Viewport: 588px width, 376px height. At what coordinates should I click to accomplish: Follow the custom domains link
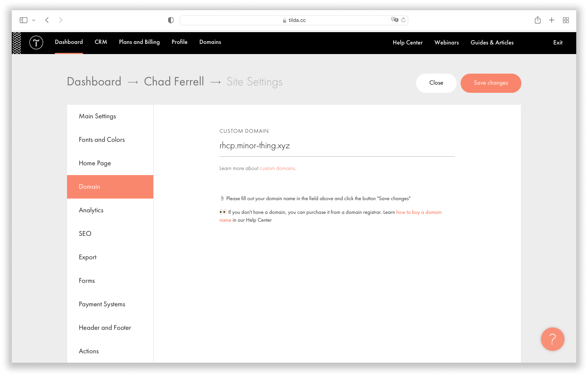[277, 168]
